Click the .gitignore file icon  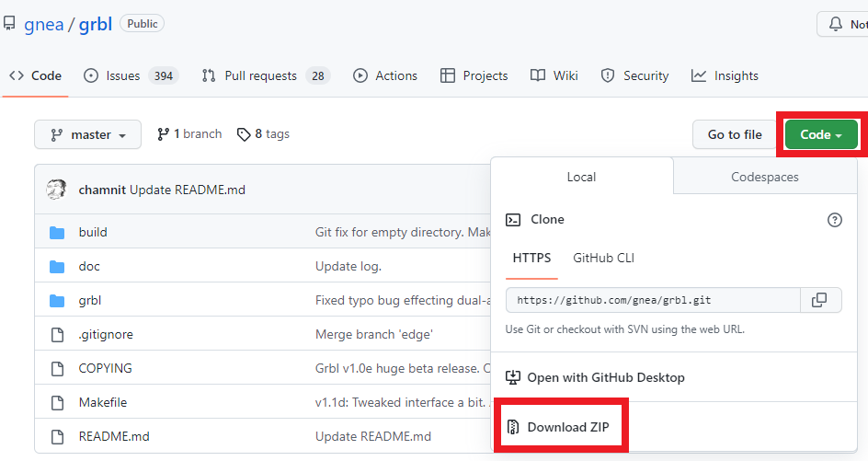[58, 335]
